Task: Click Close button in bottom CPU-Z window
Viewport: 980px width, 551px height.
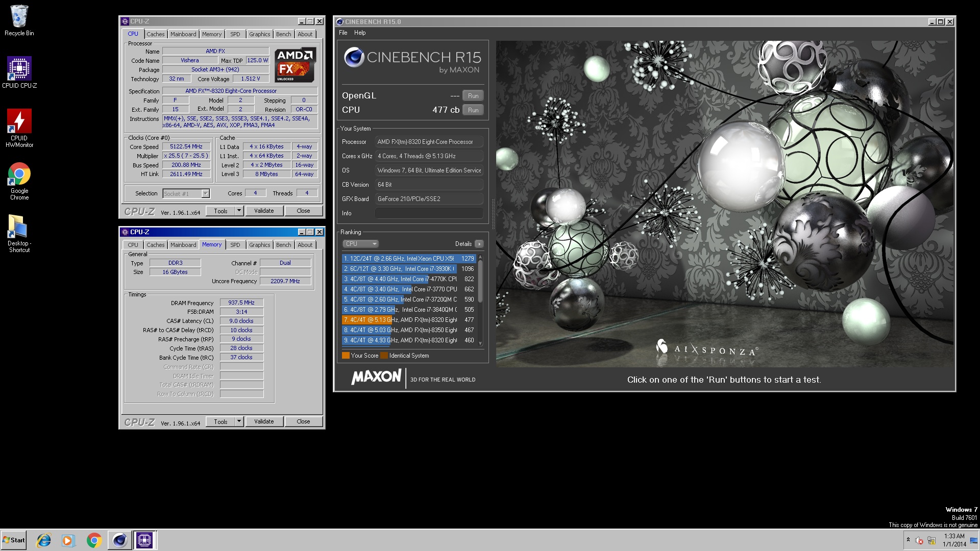Action: coord(303,421)
